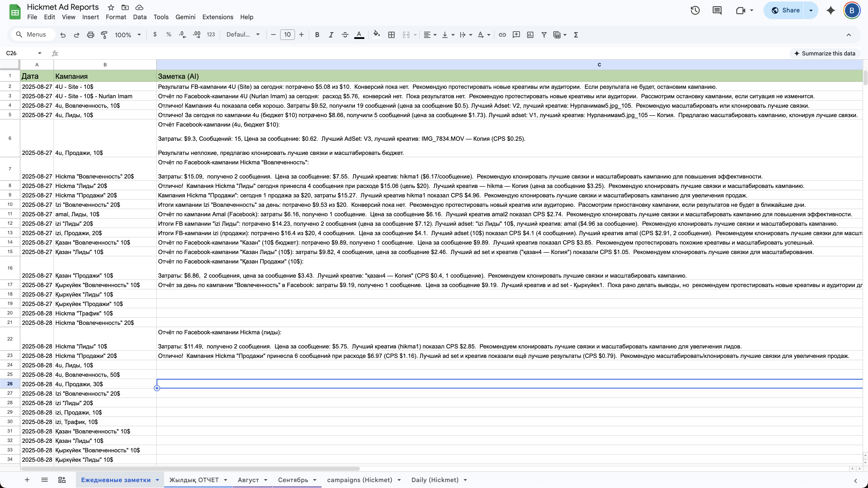
Task: Click Summarize this data button
Action: click(824, 53)
